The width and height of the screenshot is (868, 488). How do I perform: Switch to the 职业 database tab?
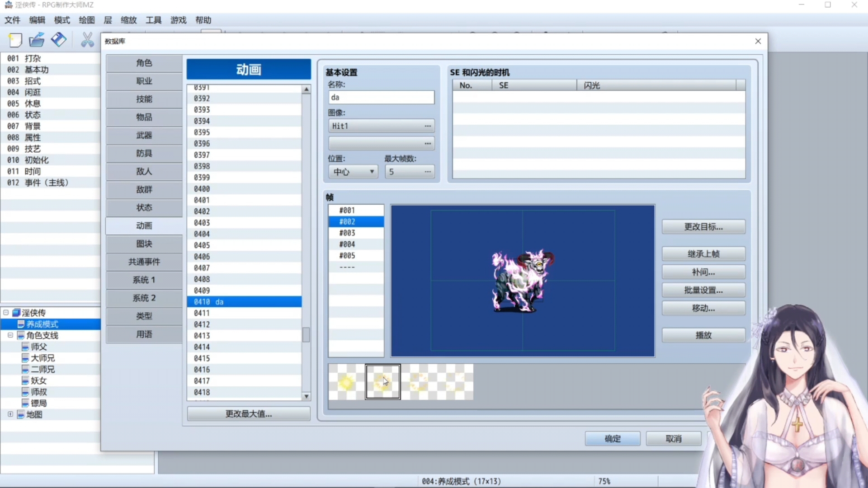(x=144, y=81)
